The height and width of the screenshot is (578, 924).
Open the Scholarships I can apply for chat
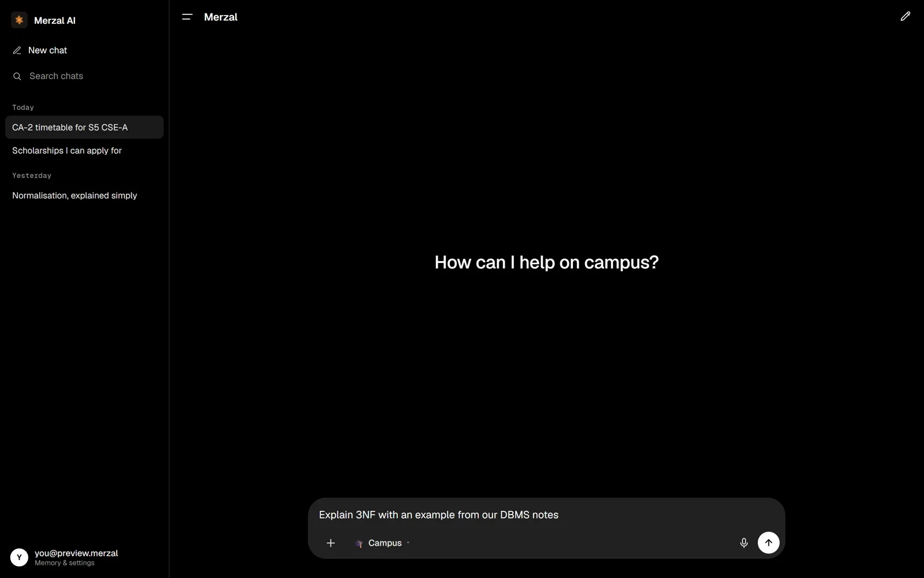click(x=84, y=150)
